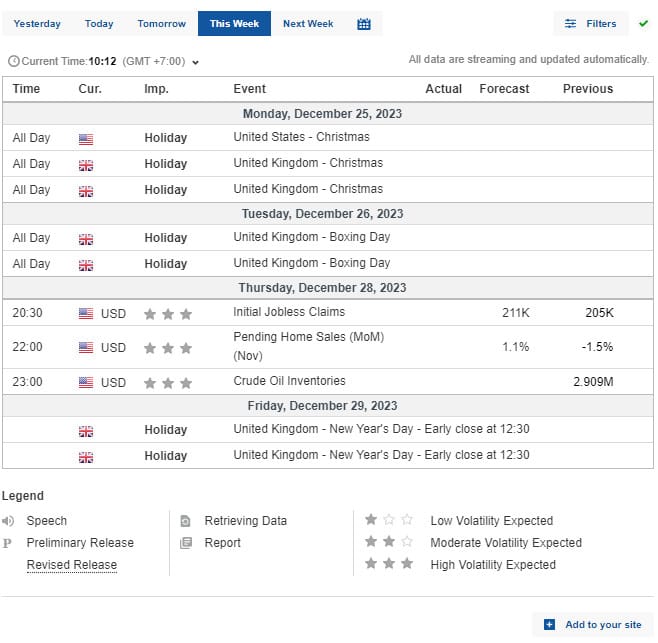This screenshot has height=643, width=658.
Task: Expand the GMT +7:00 timezone dropdown
Action: click(195, 62)
